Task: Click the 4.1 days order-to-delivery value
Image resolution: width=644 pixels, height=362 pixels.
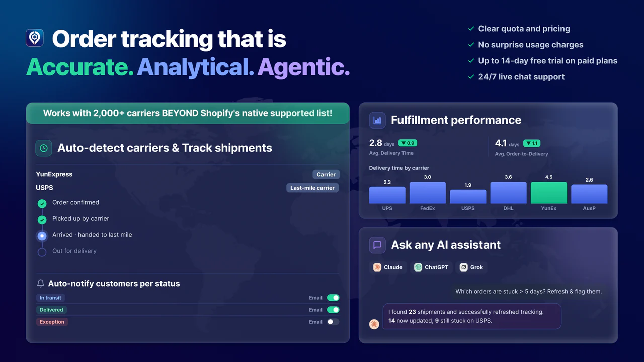Action: 507,143
